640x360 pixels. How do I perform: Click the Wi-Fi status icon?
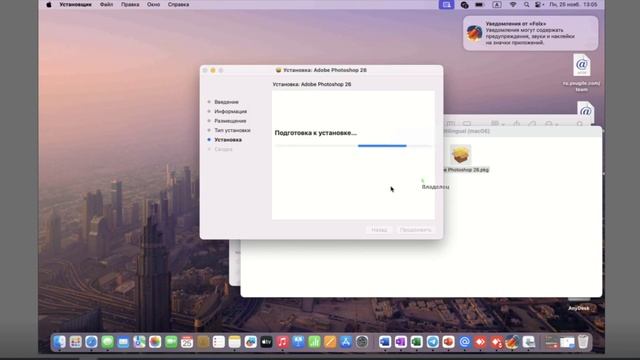513,4
